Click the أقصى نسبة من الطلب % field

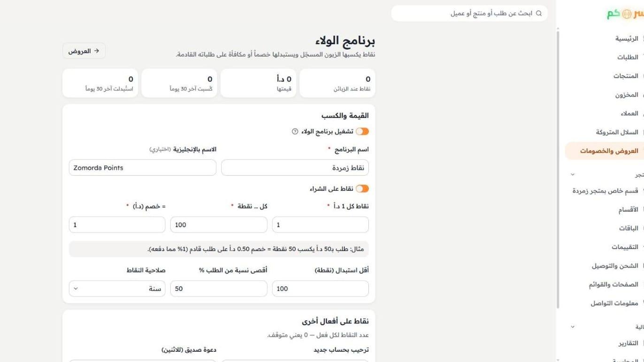coord(219,289)
